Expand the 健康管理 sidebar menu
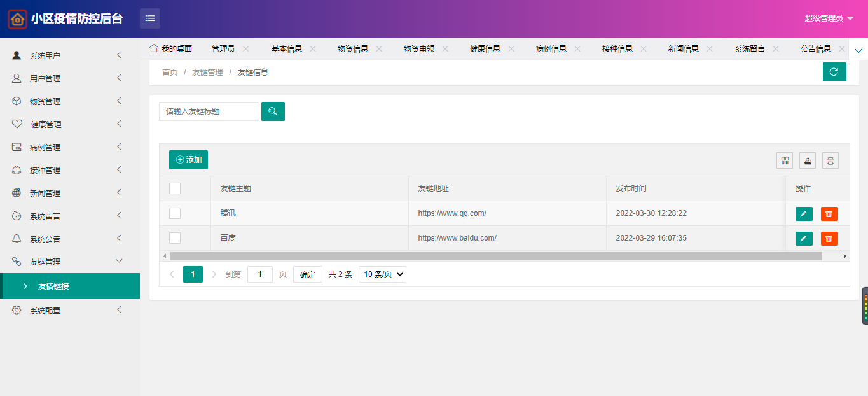The height and width of the screenshot is (396, 868). click(70, 124)
